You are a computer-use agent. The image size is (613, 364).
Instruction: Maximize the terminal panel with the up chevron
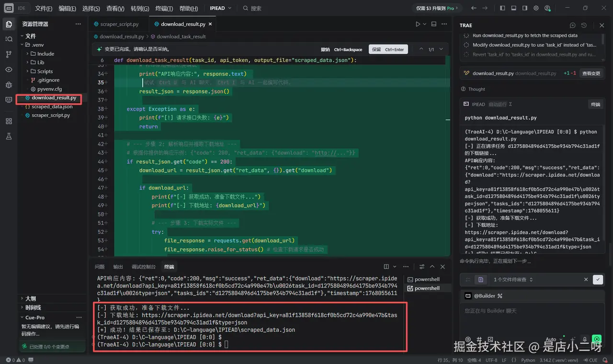tap(432, 267)
